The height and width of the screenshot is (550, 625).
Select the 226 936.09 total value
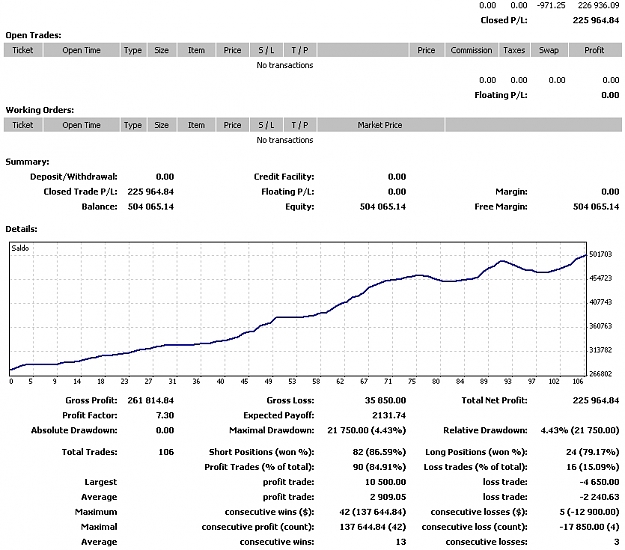[x=599, y=5]
